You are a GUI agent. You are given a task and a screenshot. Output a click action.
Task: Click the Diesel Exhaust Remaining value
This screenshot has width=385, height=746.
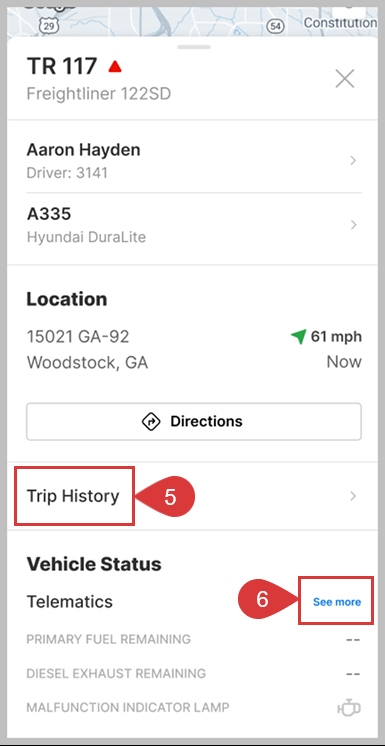point(353,674)
